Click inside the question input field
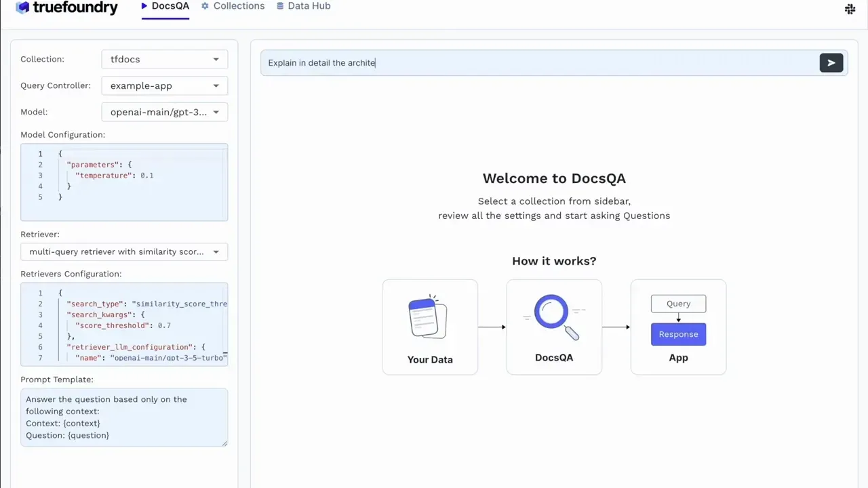 coord(475,62)
